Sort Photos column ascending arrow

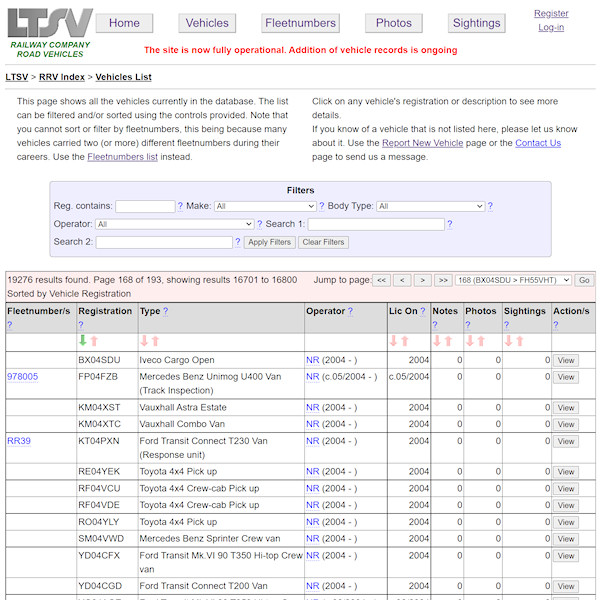(481, 341)
